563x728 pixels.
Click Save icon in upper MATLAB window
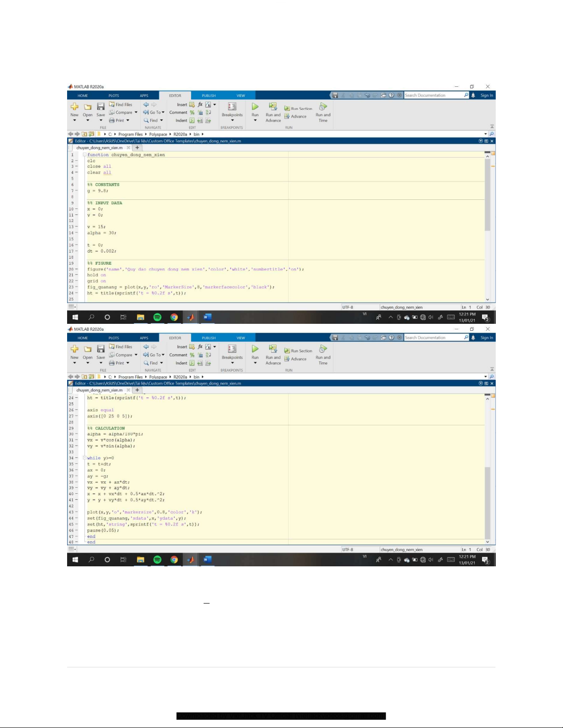(x=101, y=107)
